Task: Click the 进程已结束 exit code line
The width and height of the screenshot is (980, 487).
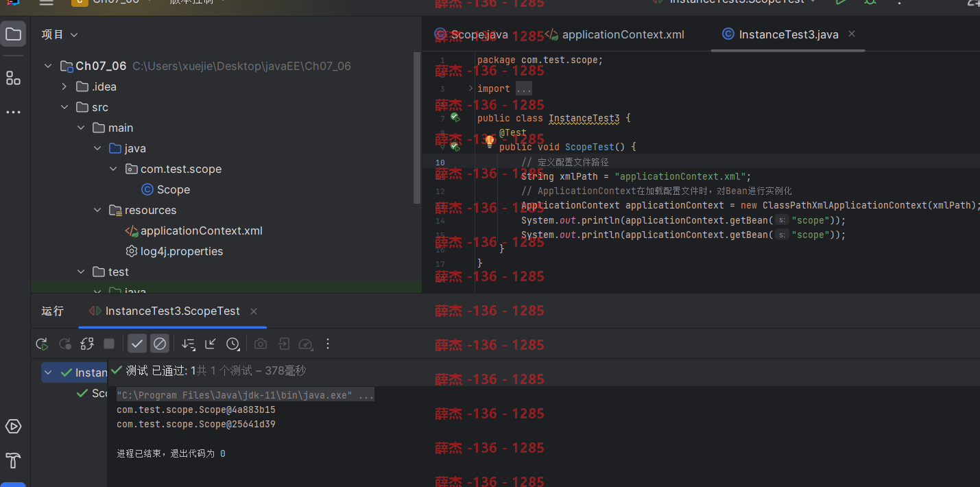Action: point(171,454)
